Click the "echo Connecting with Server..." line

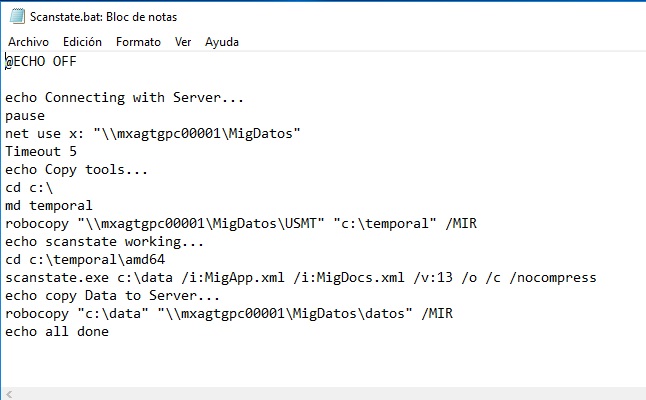125,98
